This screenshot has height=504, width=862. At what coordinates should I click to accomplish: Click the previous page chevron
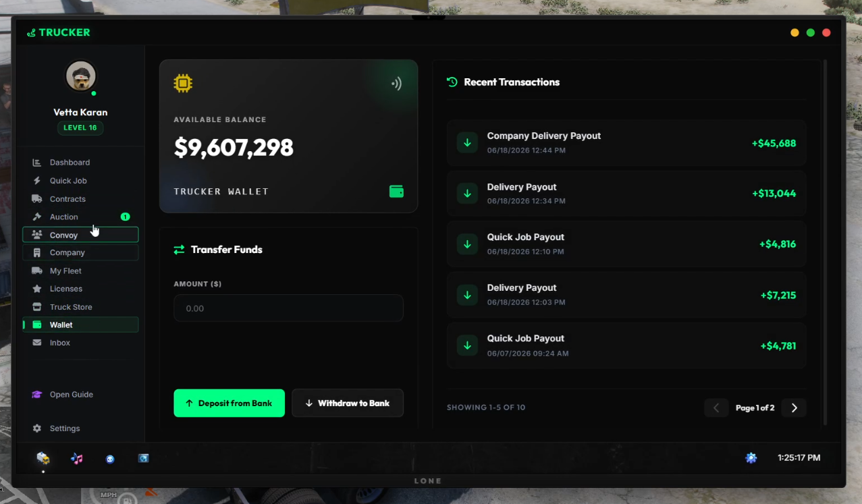pyautogui.click(x=716, y=408)
